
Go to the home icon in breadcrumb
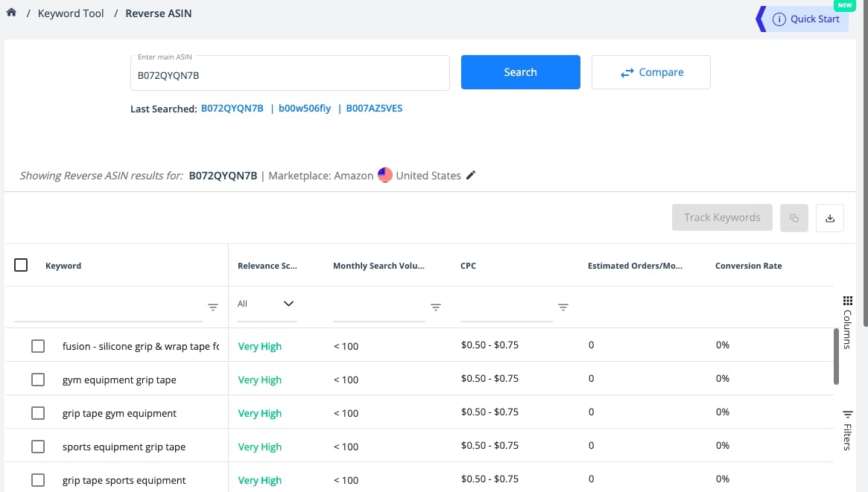pyautogui.click(x=11, y=12)
